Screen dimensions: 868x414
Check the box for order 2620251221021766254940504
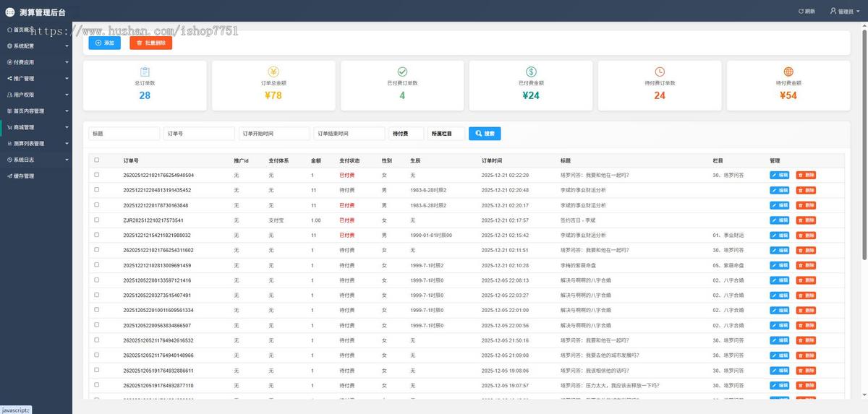(x=97, y=175)
